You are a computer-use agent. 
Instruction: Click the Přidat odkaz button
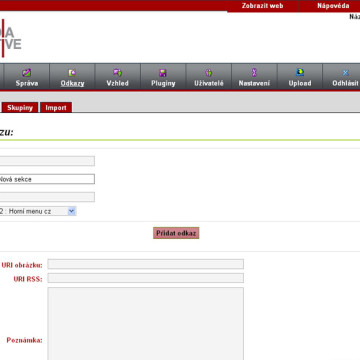pos(176,233)
